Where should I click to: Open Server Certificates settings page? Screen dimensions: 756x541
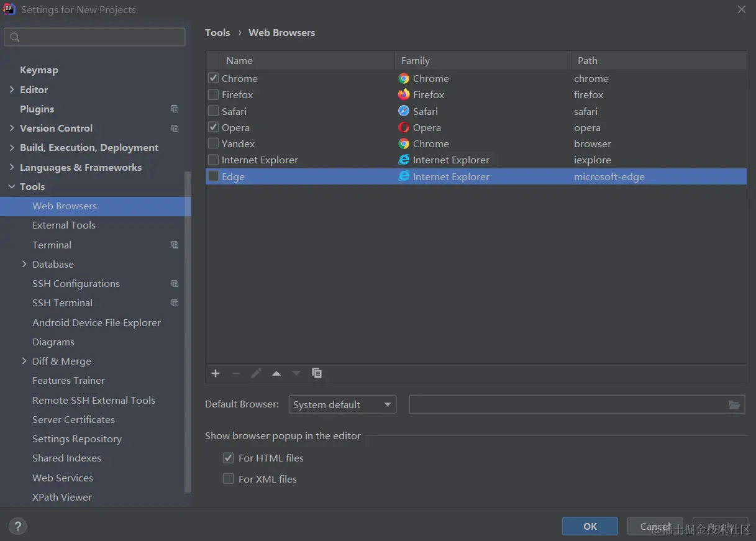coord(73,419)
